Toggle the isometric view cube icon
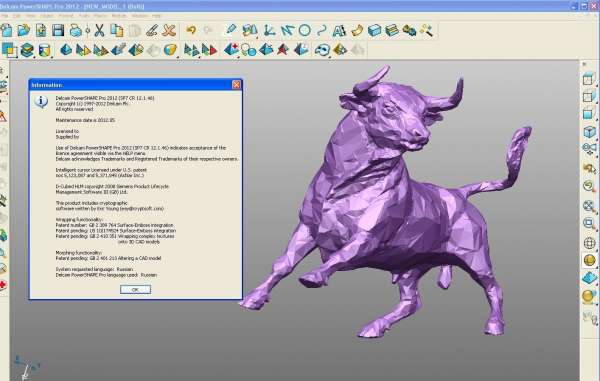The height and width of the screenshot is (381, 600). pos(589,132)
